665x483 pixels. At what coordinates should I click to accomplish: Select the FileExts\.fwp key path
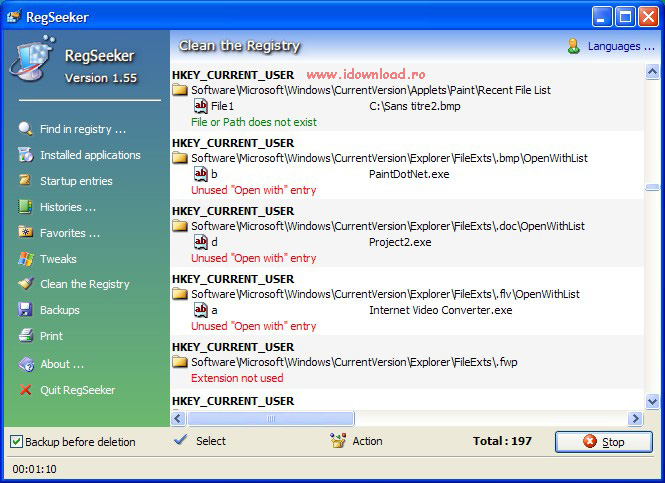click(x=354, y=362)
